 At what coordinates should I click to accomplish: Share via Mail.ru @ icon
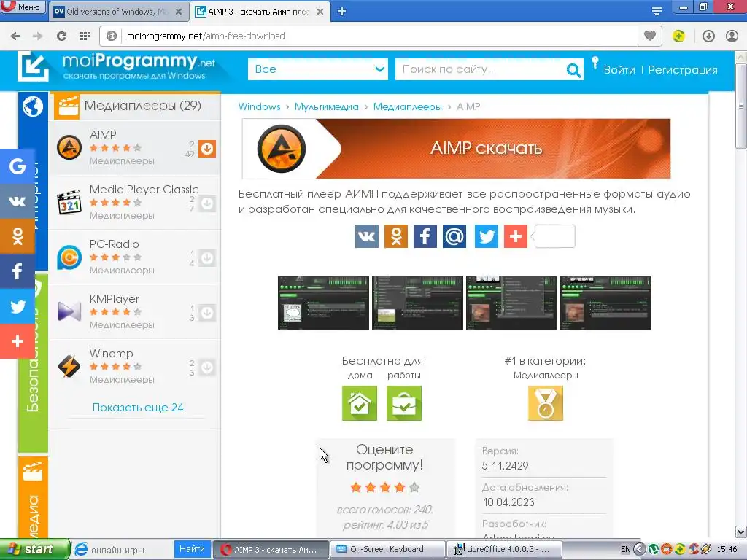click(x=454, y=236)
